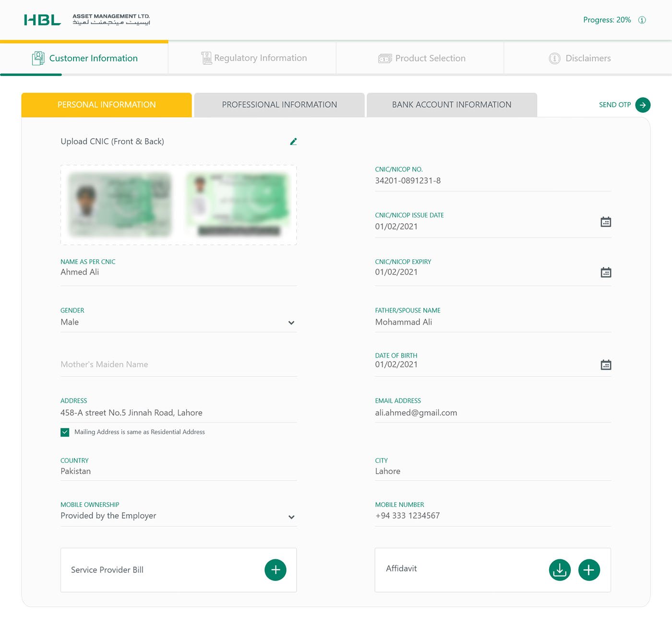Viewport: 672px width, 628px height.
Task: Click the edit pencil for CNIC upload
Action: (293, 141)
